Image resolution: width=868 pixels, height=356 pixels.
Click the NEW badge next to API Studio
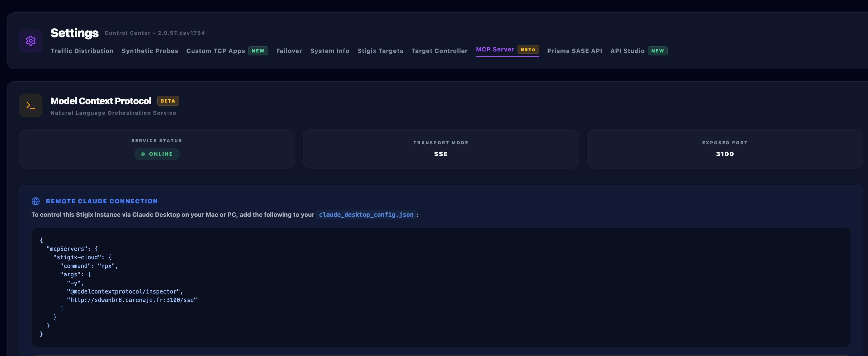[657, 51]
